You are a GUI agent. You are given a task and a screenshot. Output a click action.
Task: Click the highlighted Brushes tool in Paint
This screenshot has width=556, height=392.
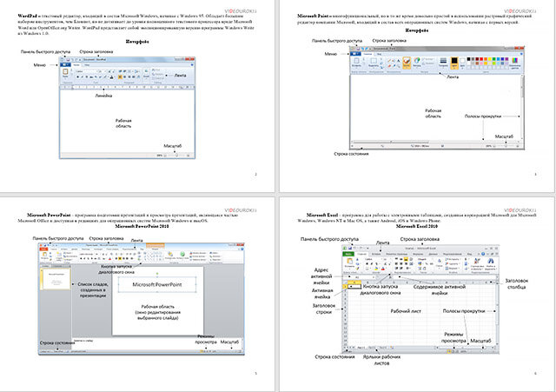click(407, 62)
